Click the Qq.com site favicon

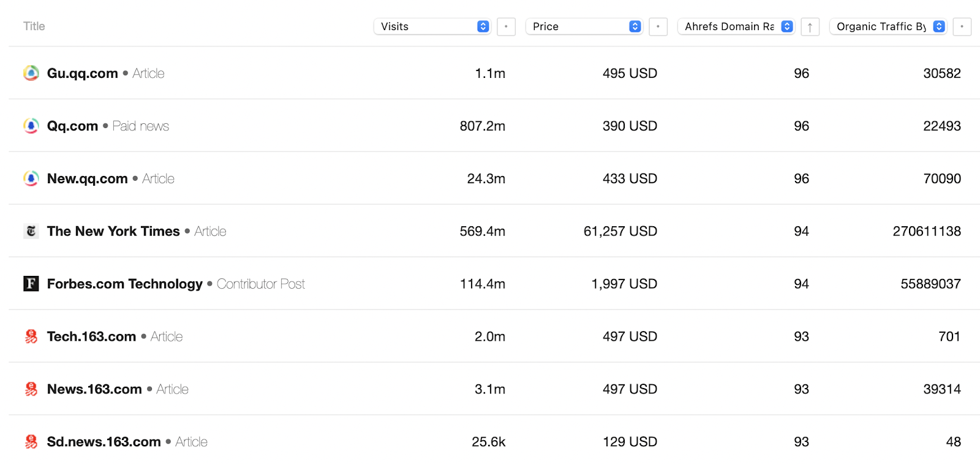[31, 126]
